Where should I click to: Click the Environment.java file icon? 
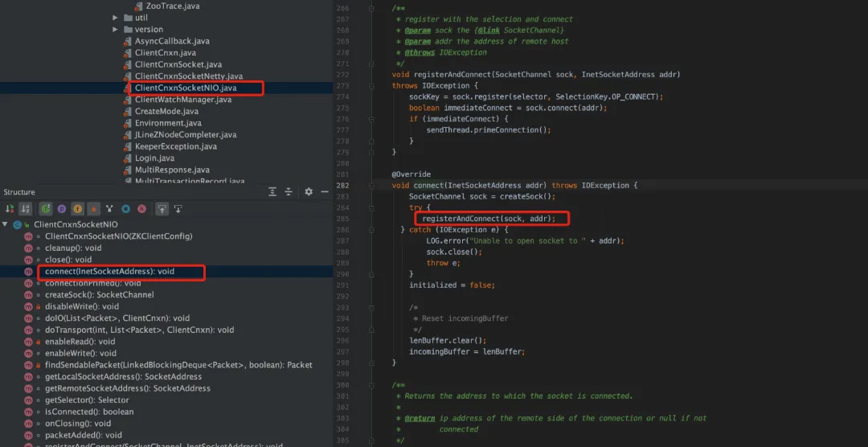click(129, 123)
